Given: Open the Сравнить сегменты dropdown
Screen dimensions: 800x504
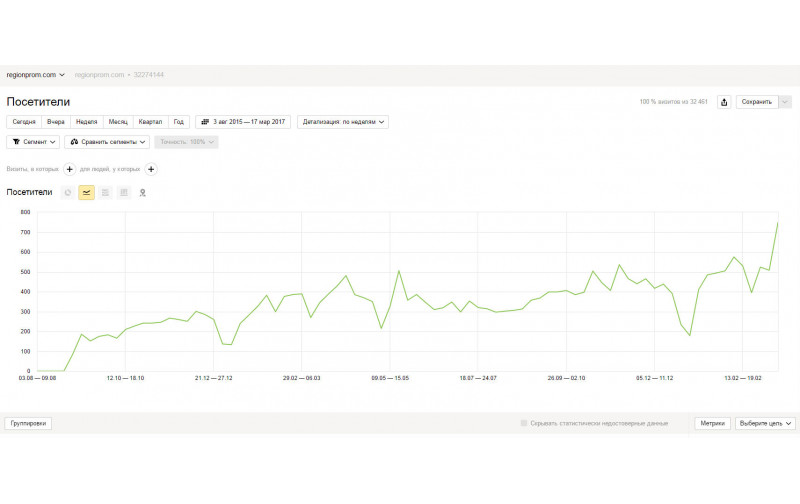Looking at the screenshot, I should [x=107, y=142].
